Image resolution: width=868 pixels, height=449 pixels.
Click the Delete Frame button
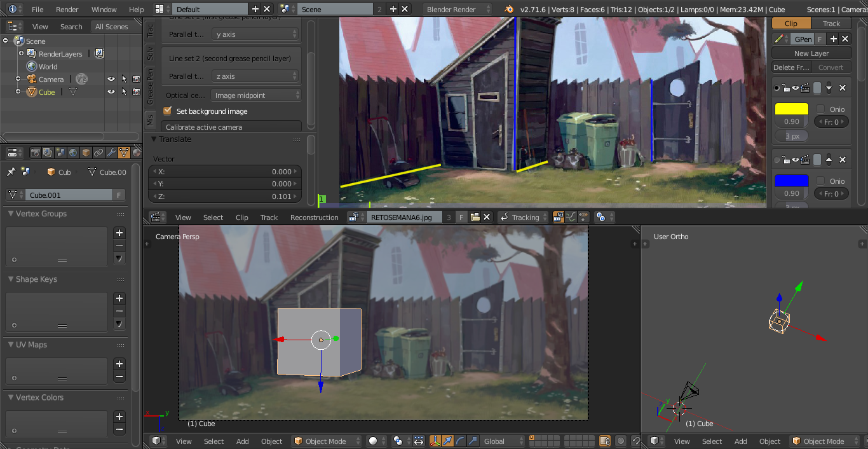pyautogui.click(x=792, y=67)
